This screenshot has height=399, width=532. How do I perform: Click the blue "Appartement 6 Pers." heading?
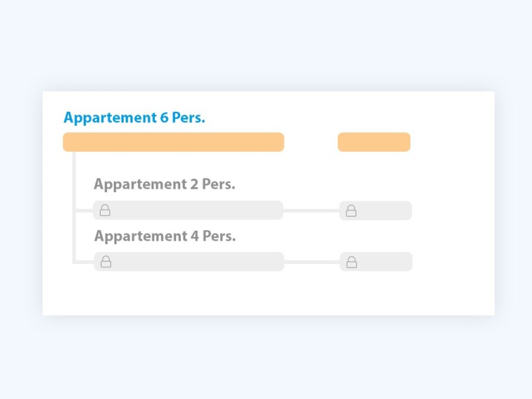pos(134,118)
